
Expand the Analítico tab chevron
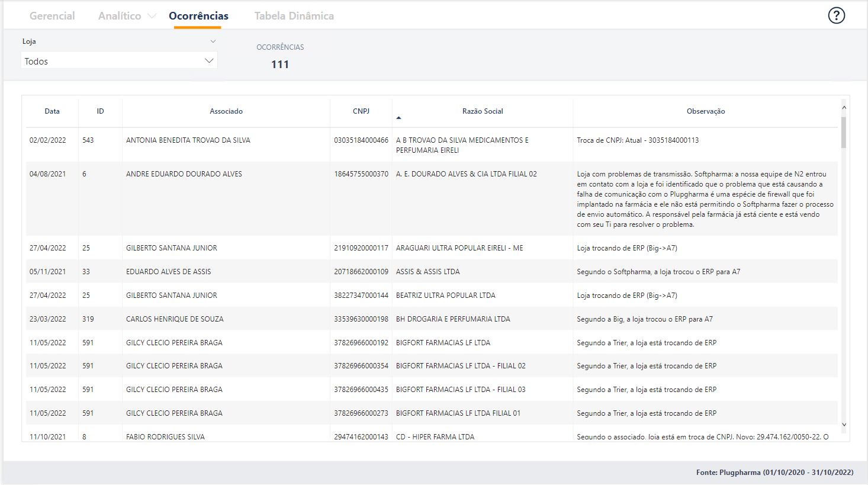pos(152,17)
